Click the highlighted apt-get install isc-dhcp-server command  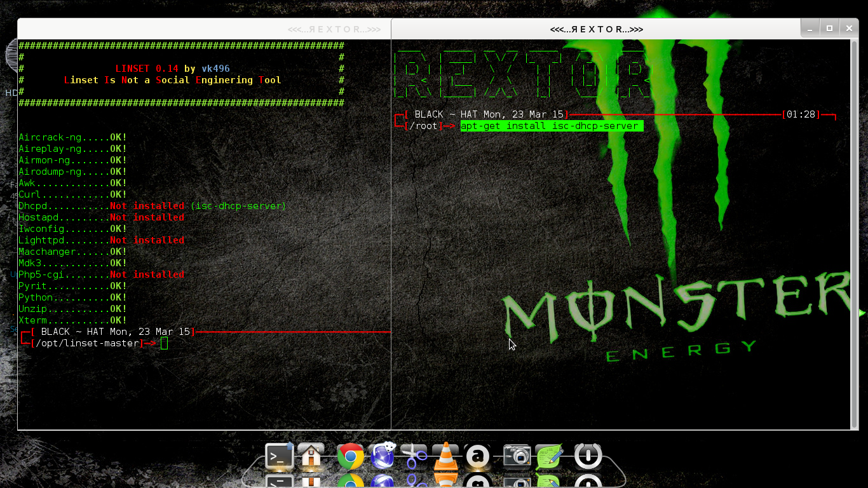(552, 126)
